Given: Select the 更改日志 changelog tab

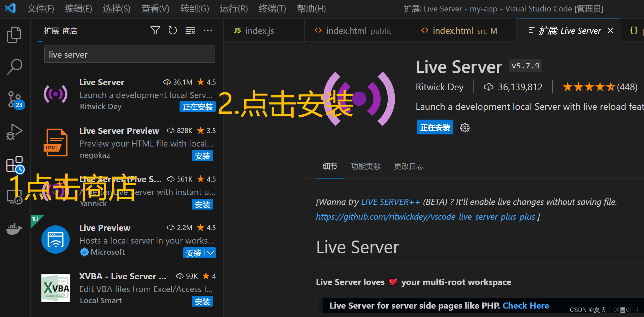Looking at the screenshot, I should coord(409,166).
